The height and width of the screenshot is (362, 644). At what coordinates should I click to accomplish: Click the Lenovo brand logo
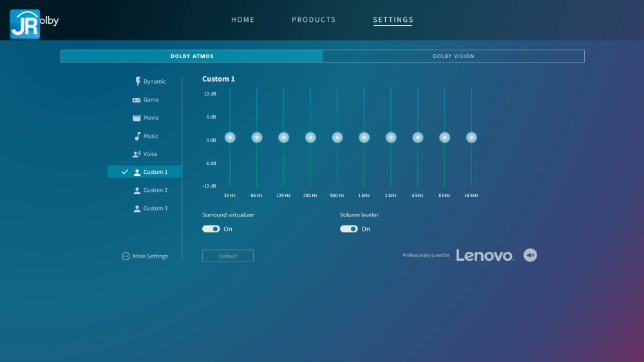(x=485, y=256)
